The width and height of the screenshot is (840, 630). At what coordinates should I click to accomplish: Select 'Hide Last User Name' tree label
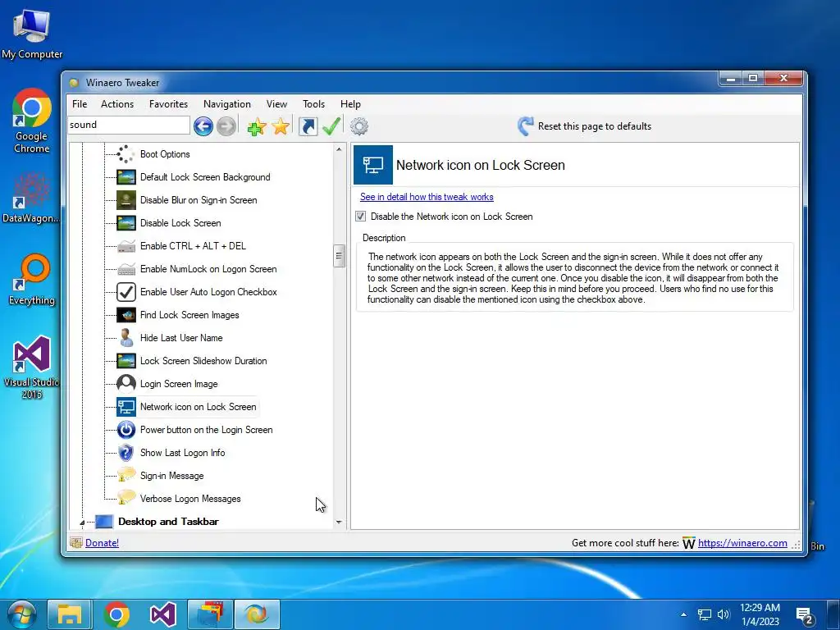pyautogui.click(x=181, y=338)
